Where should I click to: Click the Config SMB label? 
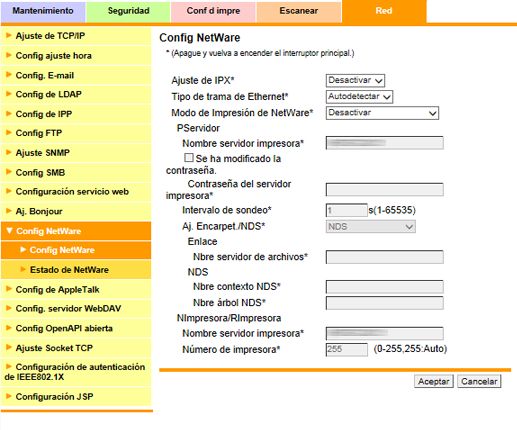(x=40, y=173)
